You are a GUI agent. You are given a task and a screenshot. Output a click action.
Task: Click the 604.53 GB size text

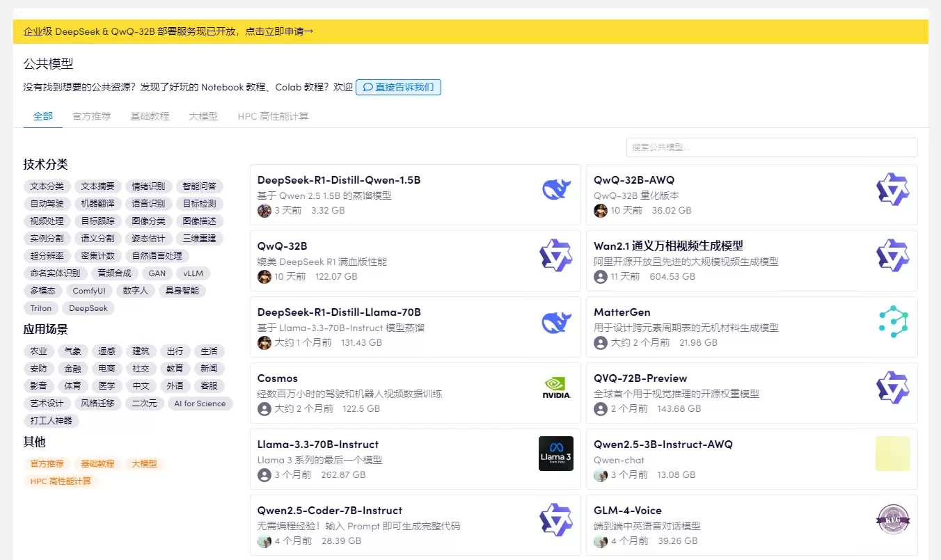pos(672,277)
